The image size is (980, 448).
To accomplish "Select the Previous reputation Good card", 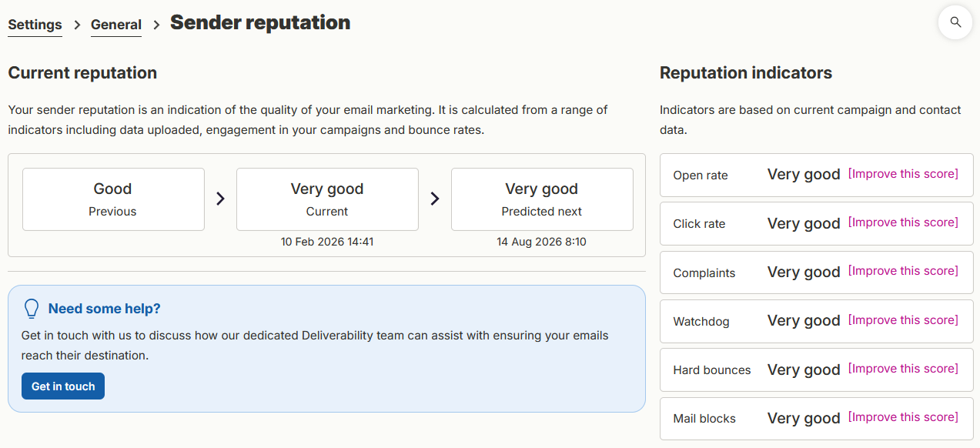I will [113, 199].
